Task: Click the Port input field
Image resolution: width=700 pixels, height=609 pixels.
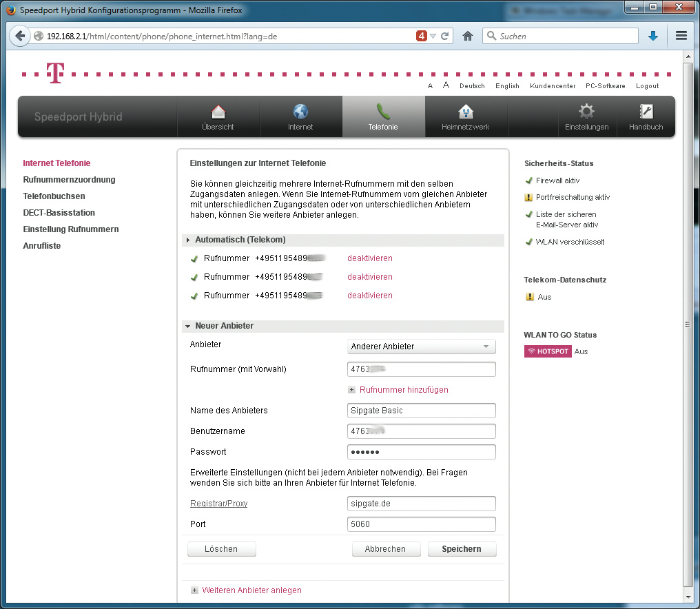Action: coord(422,524)
